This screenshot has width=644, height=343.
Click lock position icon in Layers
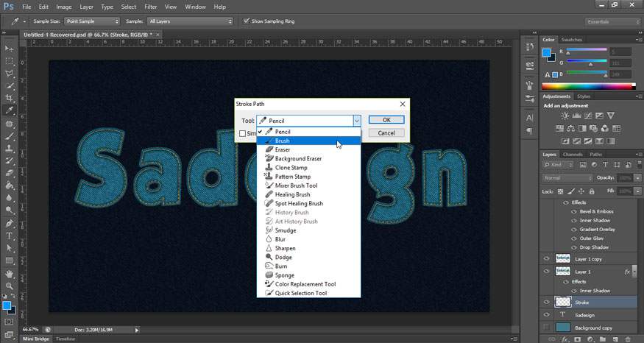(581, 191)
